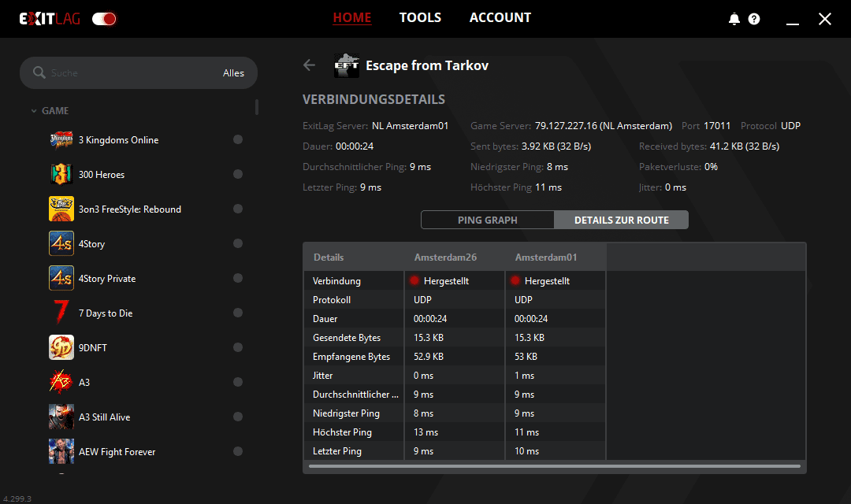Select the 4Story game icon
Screen dimensions: 851x504
click(61, 243)
